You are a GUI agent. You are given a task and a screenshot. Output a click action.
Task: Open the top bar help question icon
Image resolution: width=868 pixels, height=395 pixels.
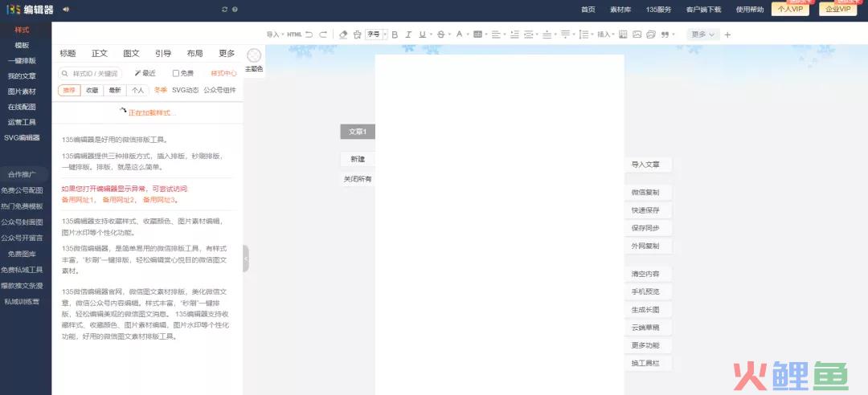coord(235,10)
